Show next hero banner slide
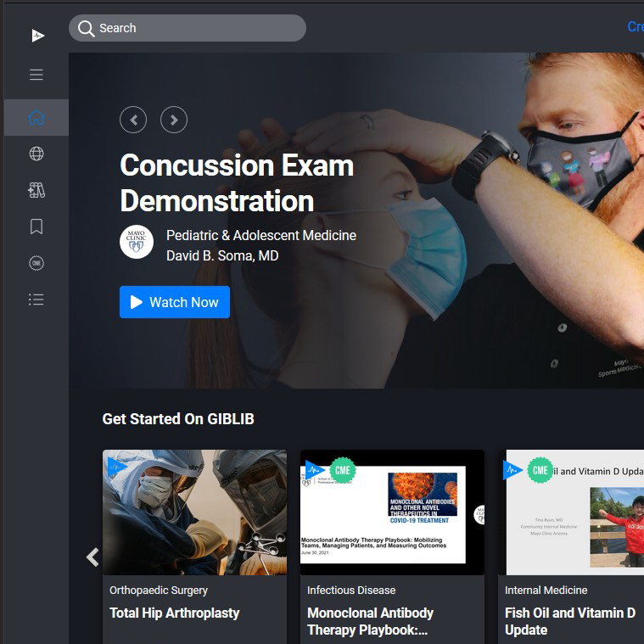644x644 pixels. 174,120
